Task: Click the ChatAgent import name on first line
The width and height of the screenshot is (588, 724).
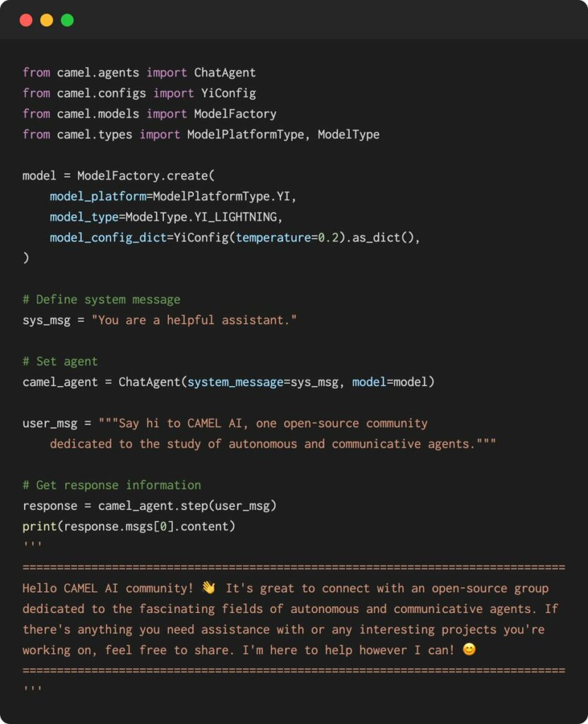Action: click(x=225, y=72)
